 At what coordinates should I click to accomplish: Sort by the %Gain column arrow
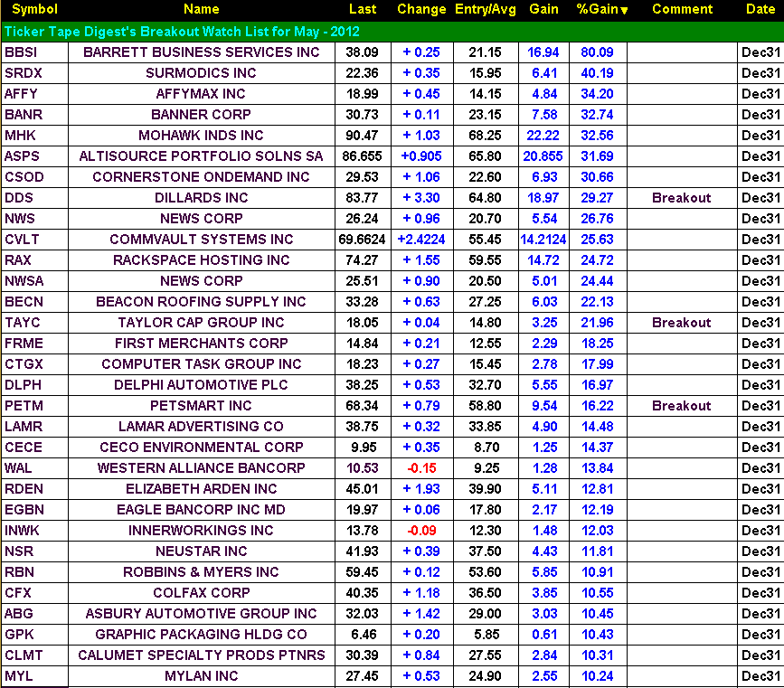tap(624, 11)
